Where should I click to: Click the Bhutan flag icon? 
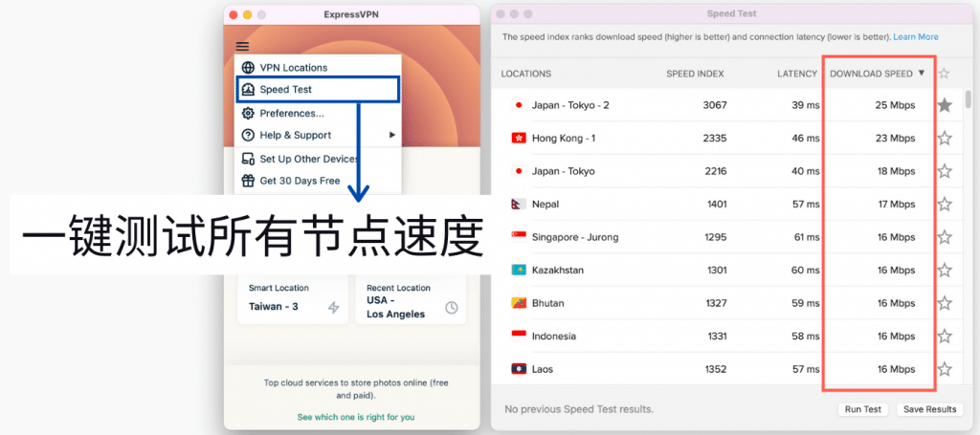tap(518, 303)
